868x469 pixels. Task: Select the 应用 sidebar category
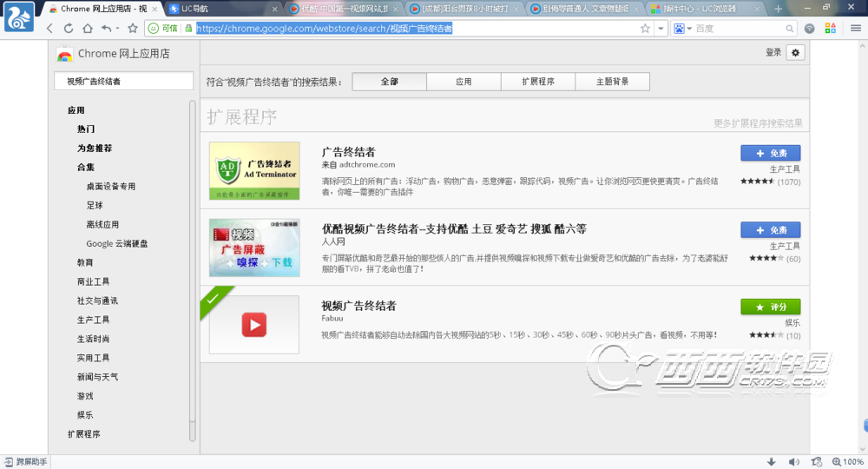76,110
